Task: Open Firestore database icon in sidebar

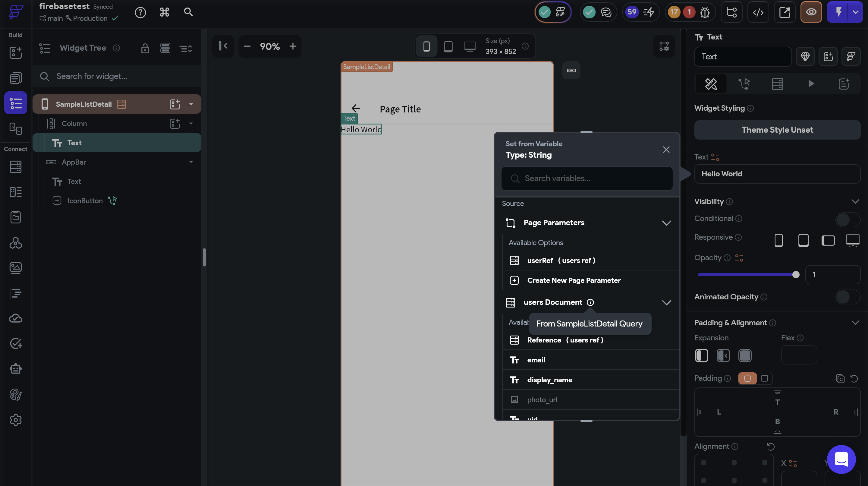Action: point(15,166)
